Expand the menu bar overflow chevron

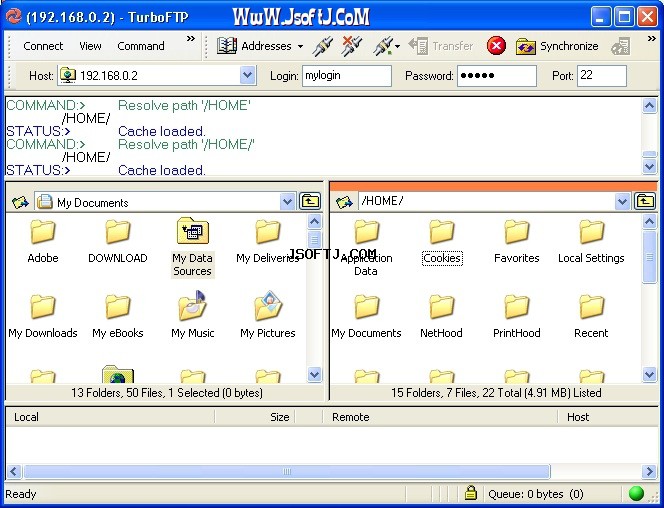191,39
